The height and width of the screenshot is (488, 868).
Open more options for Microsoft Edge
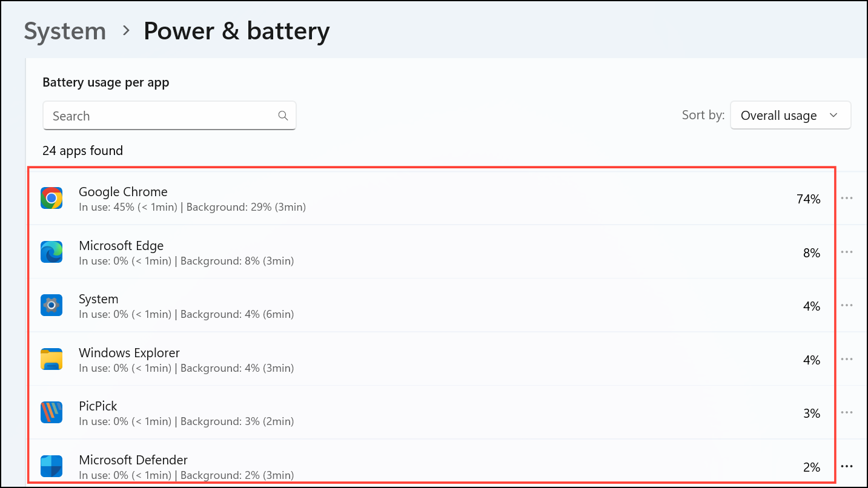coord(847,252)
